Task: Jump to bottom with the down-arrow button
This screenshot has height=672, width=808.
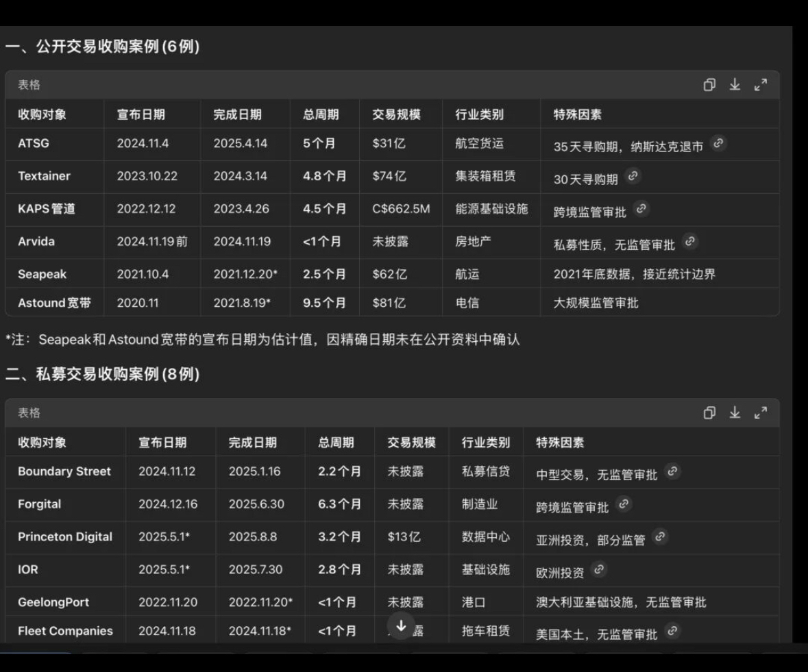Action: pos(401,625)
